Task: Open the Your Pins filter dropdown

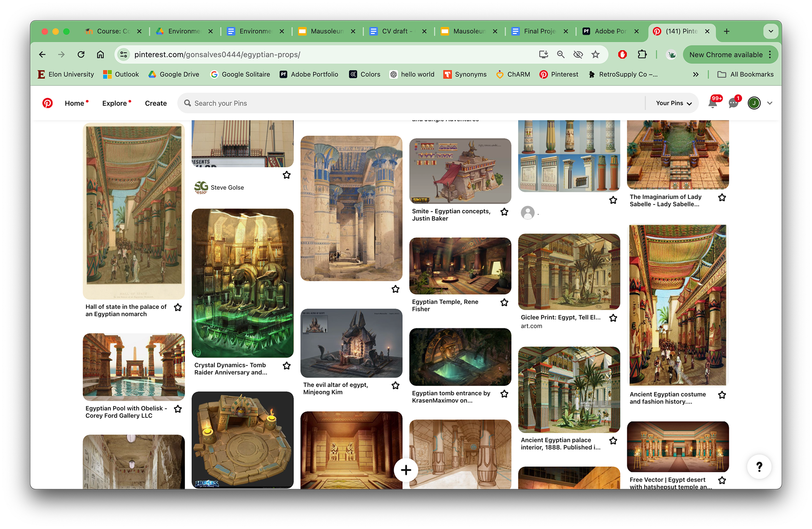Action: coord(674,103)
